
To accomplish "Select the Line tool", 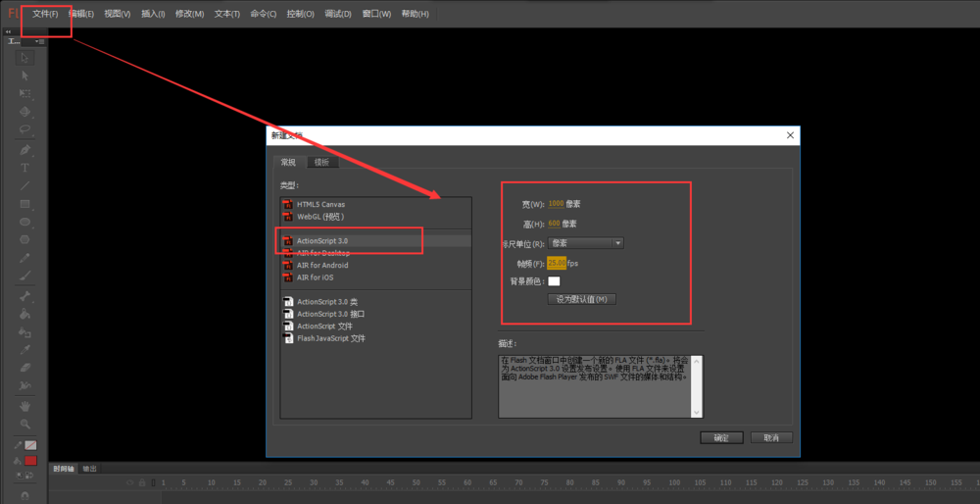I will click(25, 185).
